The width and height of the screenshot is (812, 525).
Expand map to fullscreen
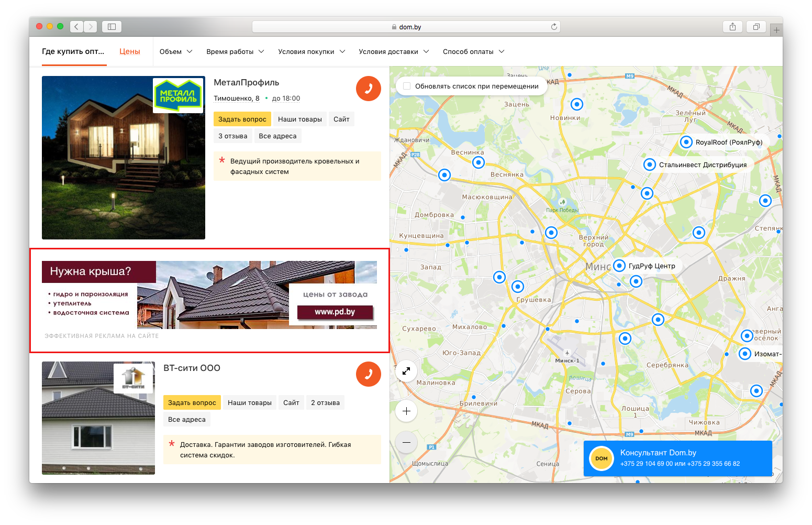click(406, 371)
